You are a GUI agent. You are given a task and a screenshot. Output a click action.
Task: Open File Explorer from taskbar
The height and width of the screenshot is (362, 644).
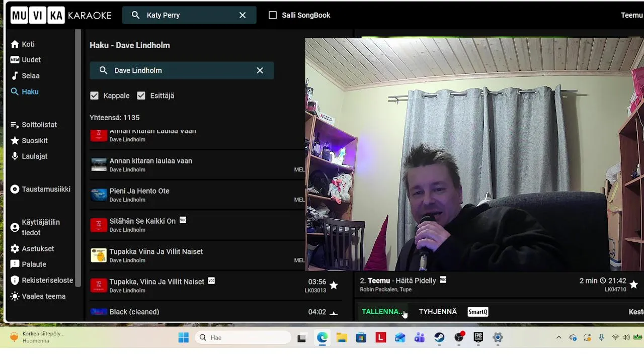coord(342,338)
